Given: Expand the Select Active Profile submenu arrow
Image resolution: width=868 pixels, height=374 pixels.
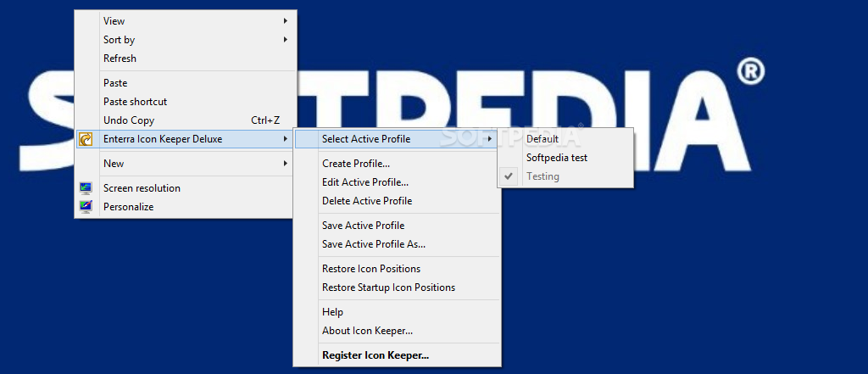Looking at the screenshot, I should tap(490, 139).
